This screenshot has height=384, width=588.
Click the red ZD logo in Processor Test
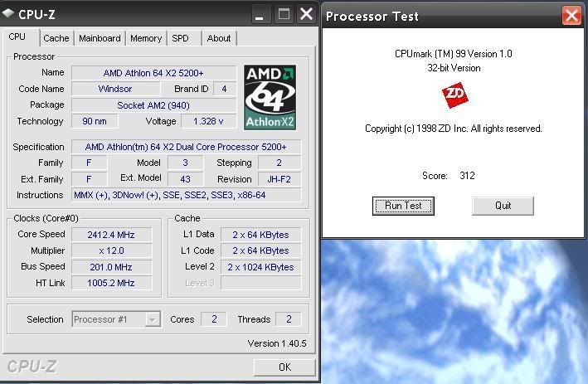point(454,95)
